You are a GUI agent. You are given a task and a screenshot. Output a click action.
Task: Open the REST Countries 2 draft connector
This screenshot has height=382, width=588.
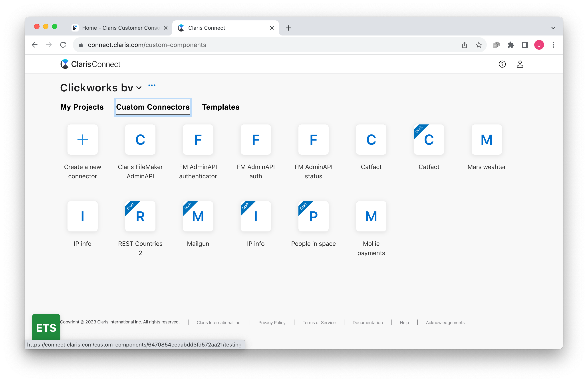140,216
